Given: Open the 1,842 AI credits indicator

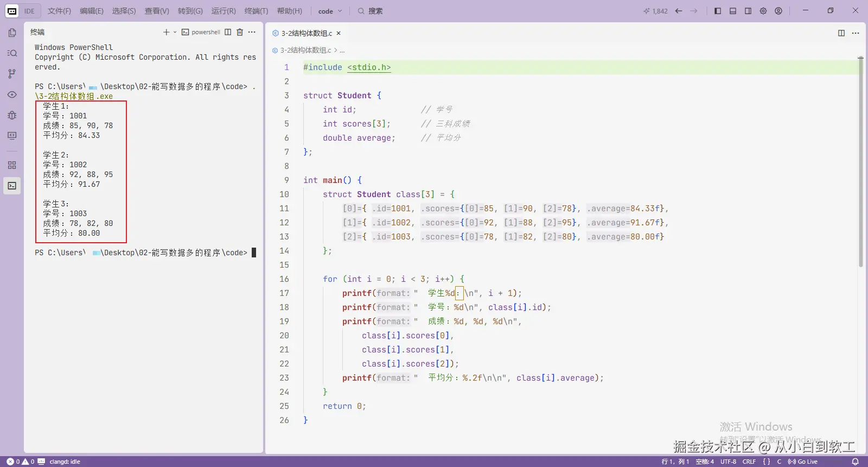Looking at the screenshot, I should tap(655, 11).
